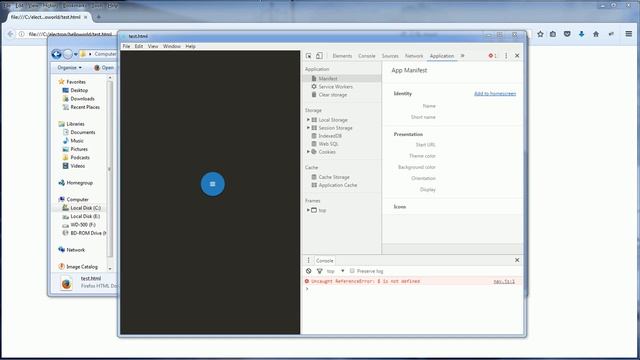Expand the Local Storage tree node
This screenshot has height=360, width=640.
click(x=308, y=120)
